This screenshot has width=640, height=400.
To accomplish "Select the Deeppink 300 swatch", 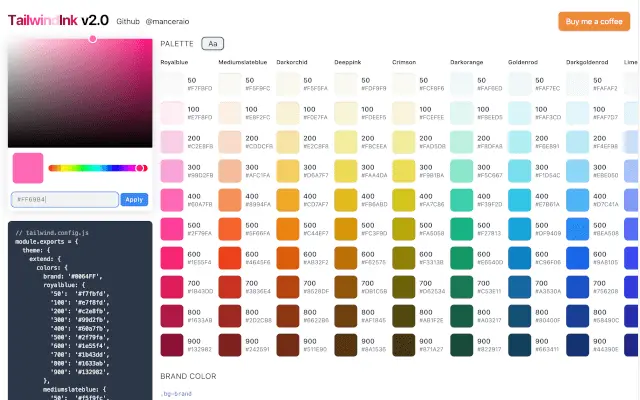I will point(346,171).
